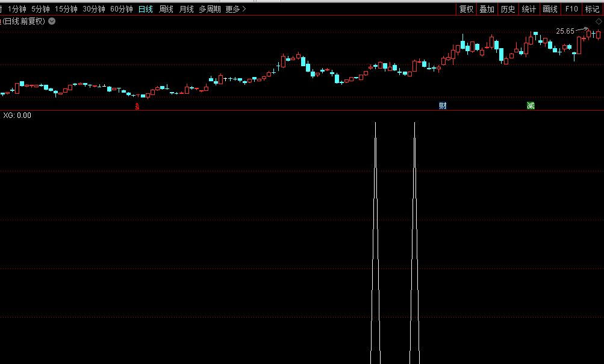This screenshot has width=604, height=364.
Task: Switch to the 周线 weekly chart tab
Action: click(166, 9)
